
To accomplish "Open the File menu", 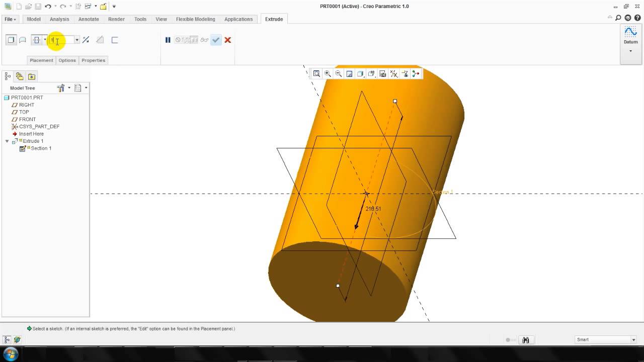I will (10, 19).
